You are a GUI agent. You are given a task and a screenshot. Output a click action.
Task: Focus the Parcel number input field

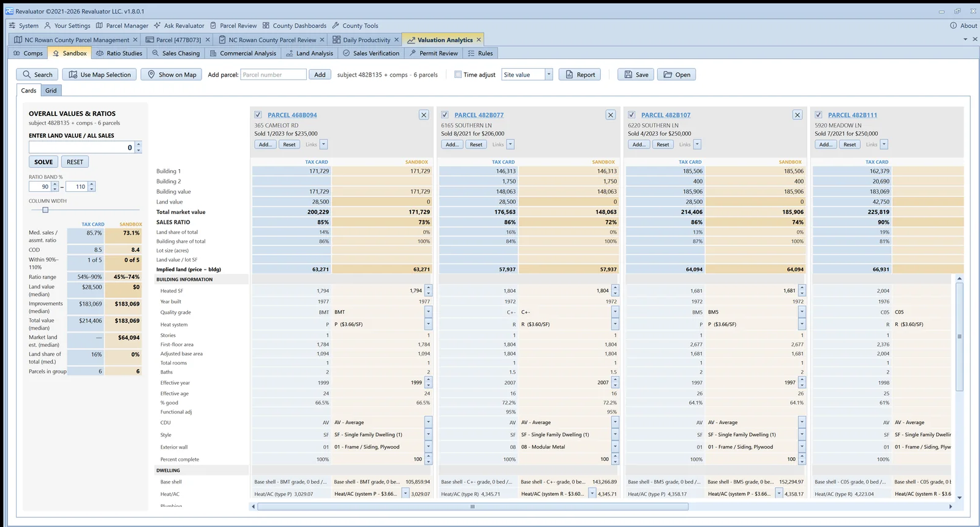pos(273,75)
